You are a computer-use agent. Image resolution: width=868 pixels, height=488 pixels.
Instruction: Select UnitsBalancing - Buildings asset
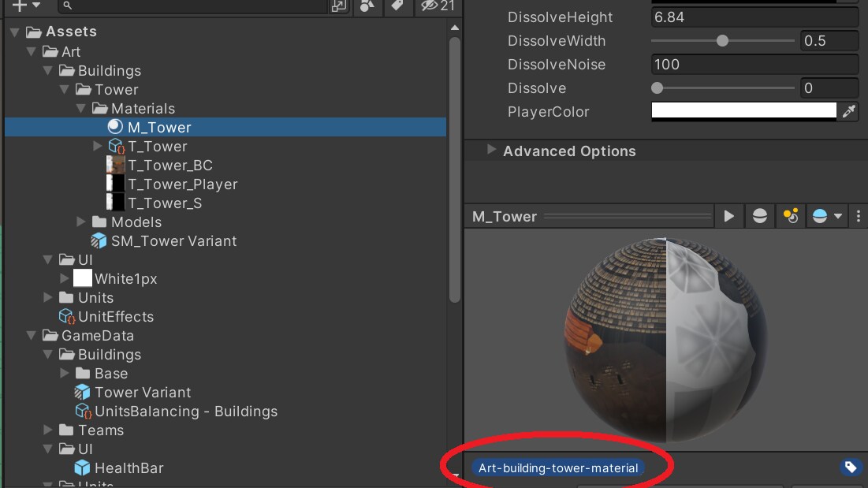186,412
